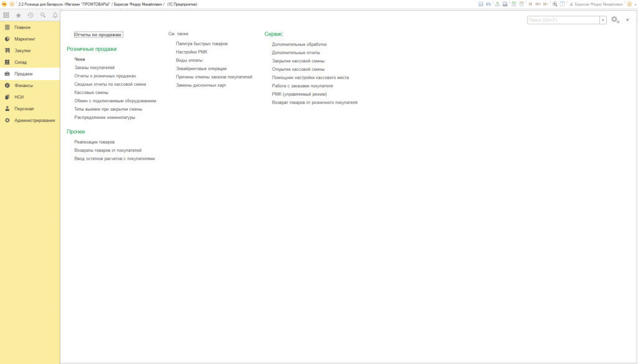Screen dimensions: 638x364
Task: Open Дополнительные отчеты
Action: tap(296, 53)
